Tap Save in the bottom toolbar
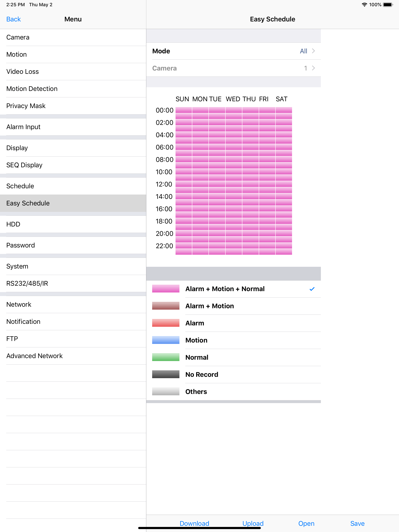399x532 pixels. (x=357, y=523)
